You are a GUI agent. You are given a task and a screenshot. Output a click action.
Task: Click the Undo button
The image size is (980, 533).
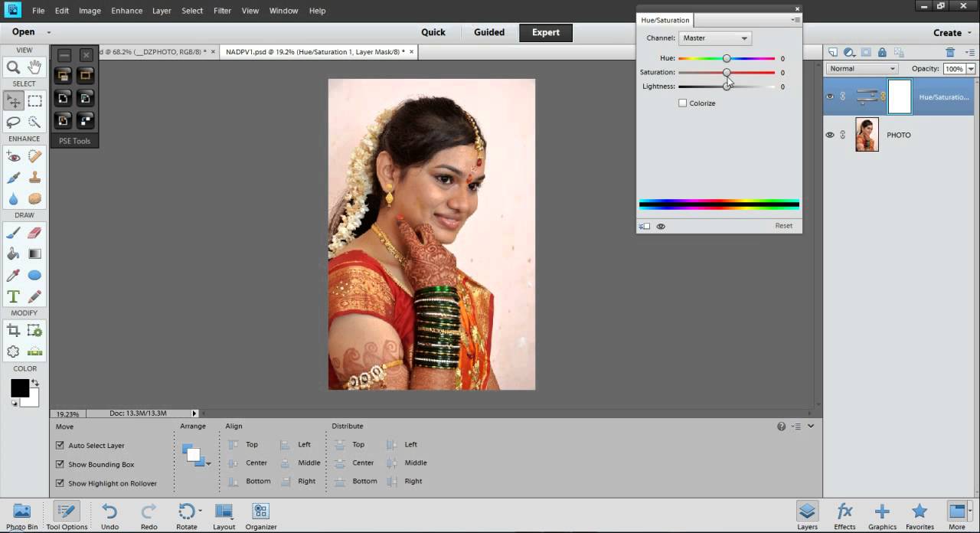(109, 516)
